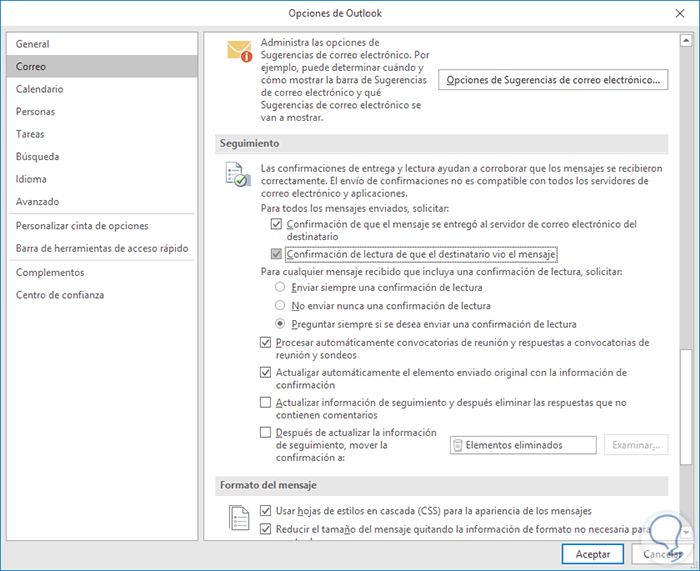
Task: Click the 'Formato del mensaje' section header
Action: click(x=442, y=485)
